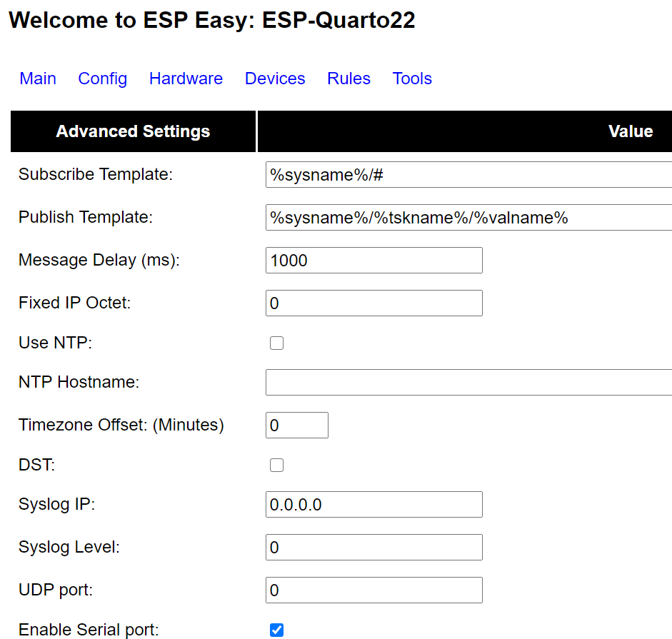Focus the Fixed IP Octet field
Image resolution: width=672 pixels, height=639 pixels.
click(373, 303)
